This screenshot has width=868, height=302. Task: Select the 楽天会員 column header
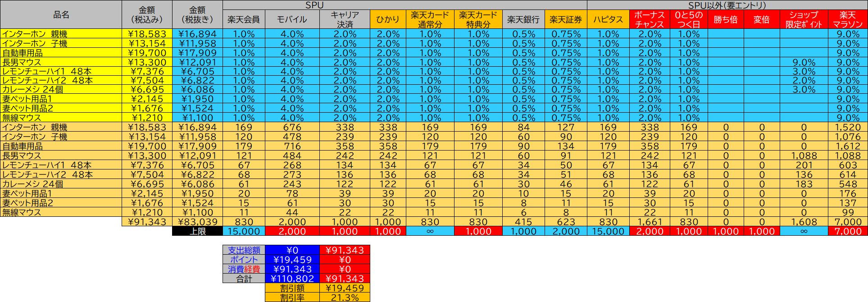[244, 19]
